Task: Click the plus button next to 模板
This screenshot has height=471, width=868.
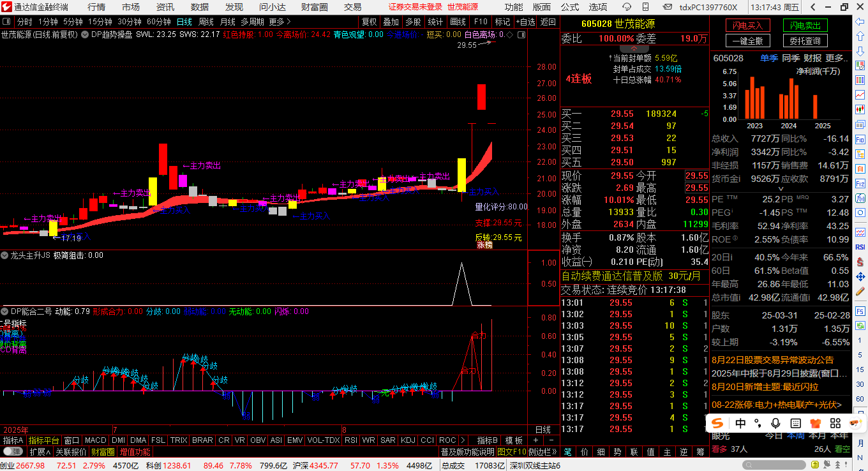Action: [x=535, y=440]
